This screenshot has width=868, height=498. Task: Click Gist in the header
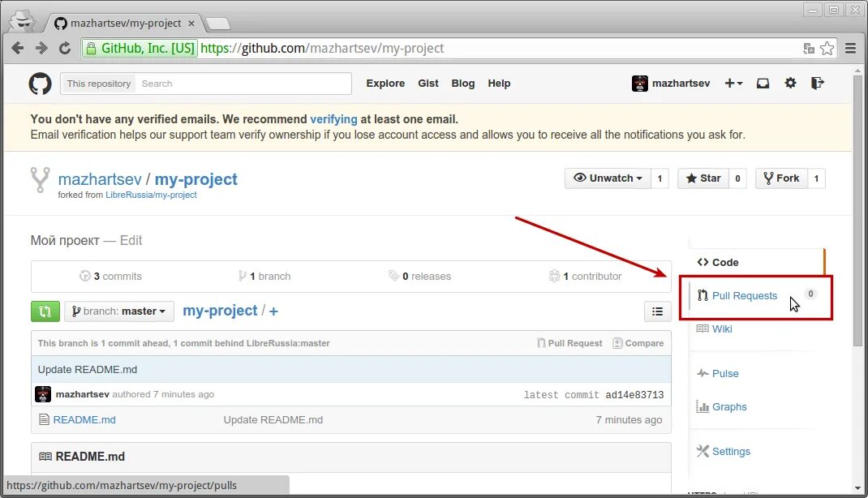[428, 84]
